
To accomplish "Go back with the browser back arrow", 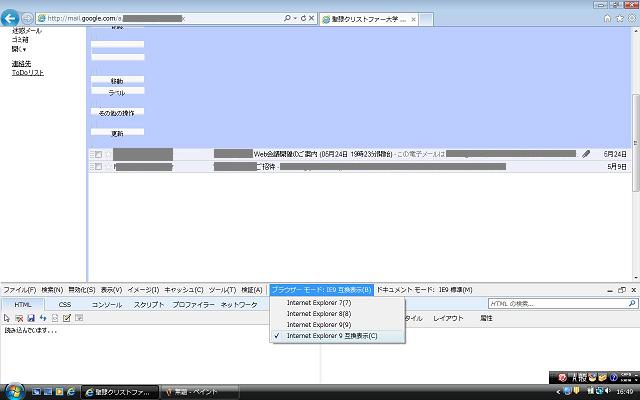I will (10, 18).
